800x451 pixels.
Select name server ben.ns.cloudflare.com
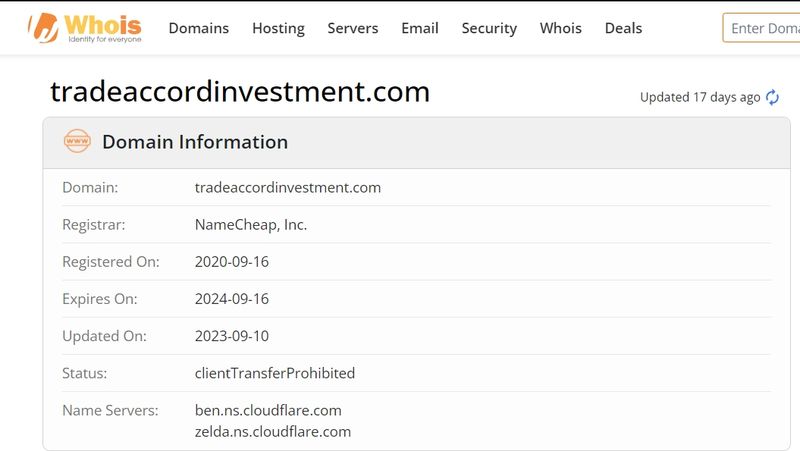pyautogui.click(x=268, y=410)
